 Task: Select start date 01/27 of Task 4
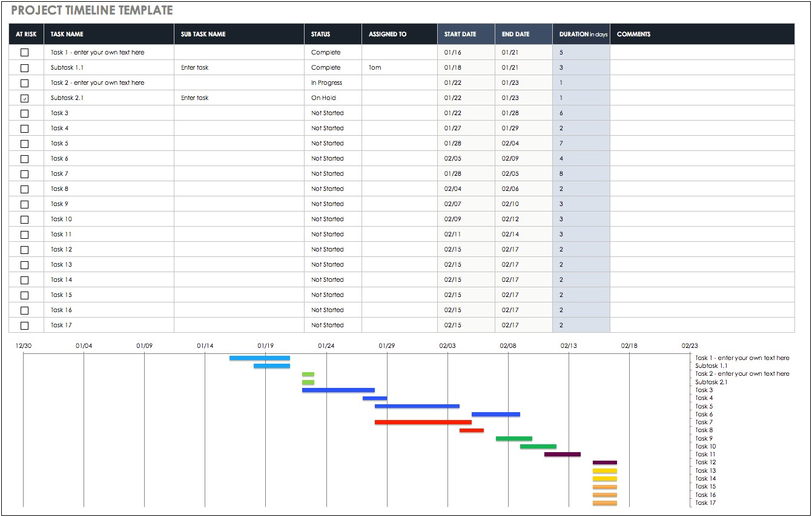point(466,128)
